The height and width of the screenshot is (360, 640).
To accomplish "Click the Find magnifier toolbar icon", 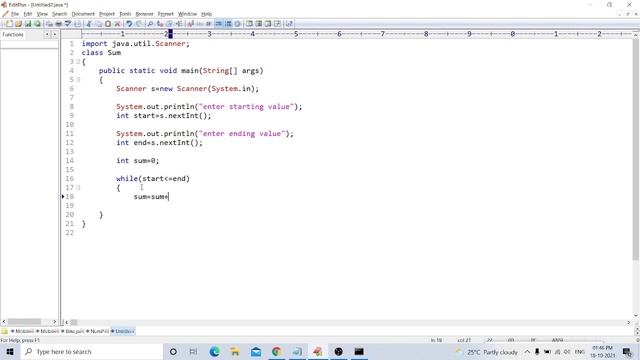I will click(x=150, y=24).
